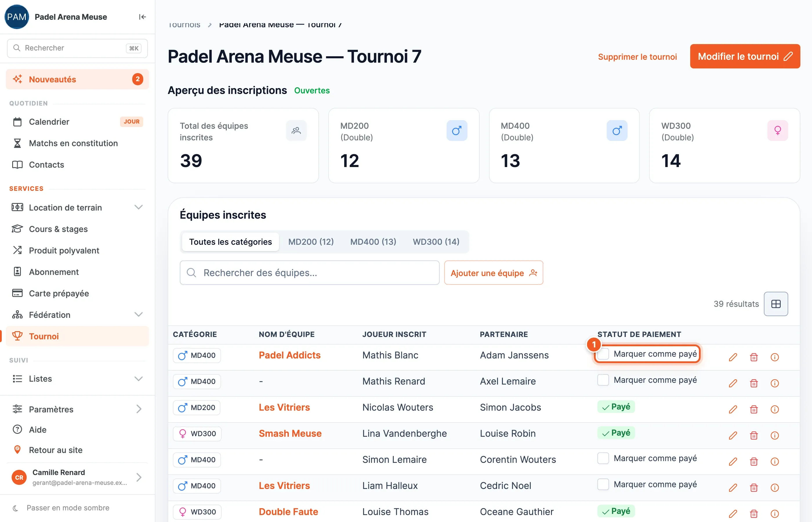Viewport: 812px width, 522px height.
Task: Show the WD300 (14) category tab
Action: click(x=436, y=242)
